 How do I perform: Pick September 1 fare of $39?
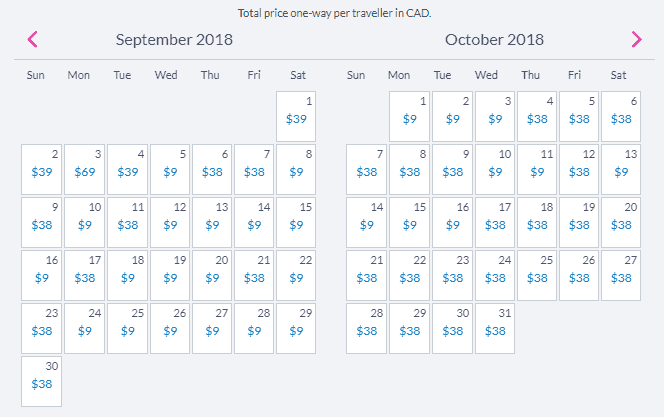(x=296, y=116)
